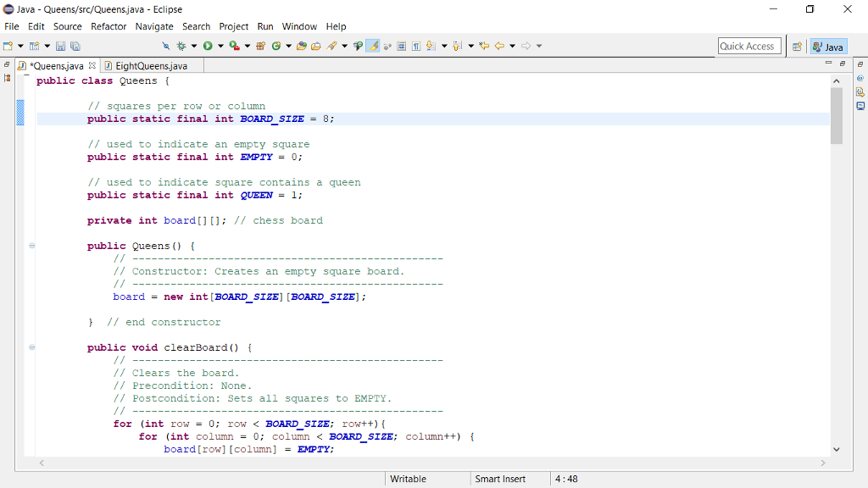Screen dimensions: 868x488
Task: Start a Debug session with the bug icon
Action: point(181,46)
